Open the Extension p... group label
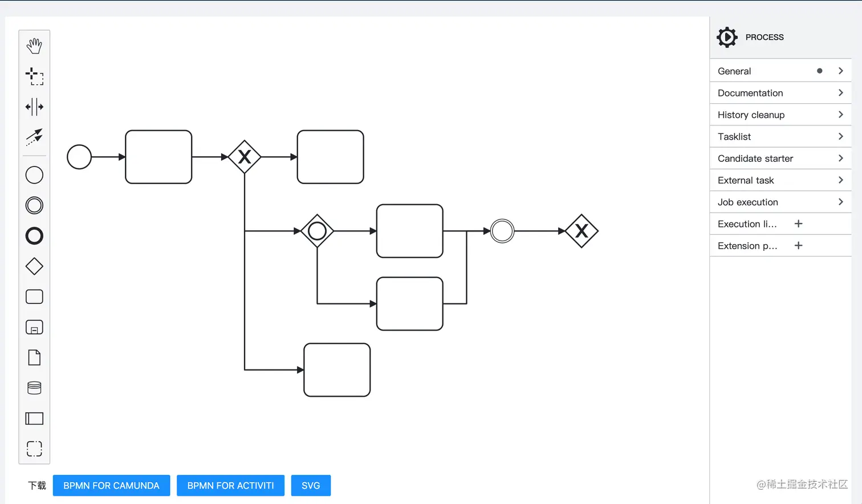This screenshot has height=504, width=862. tap(747, 246)
